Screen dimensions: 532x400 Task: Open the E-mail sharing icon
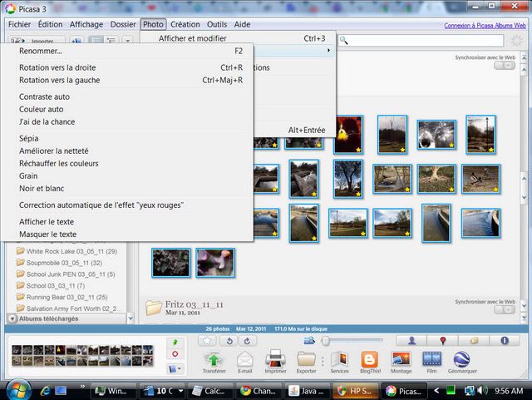[x=244, y=360]
